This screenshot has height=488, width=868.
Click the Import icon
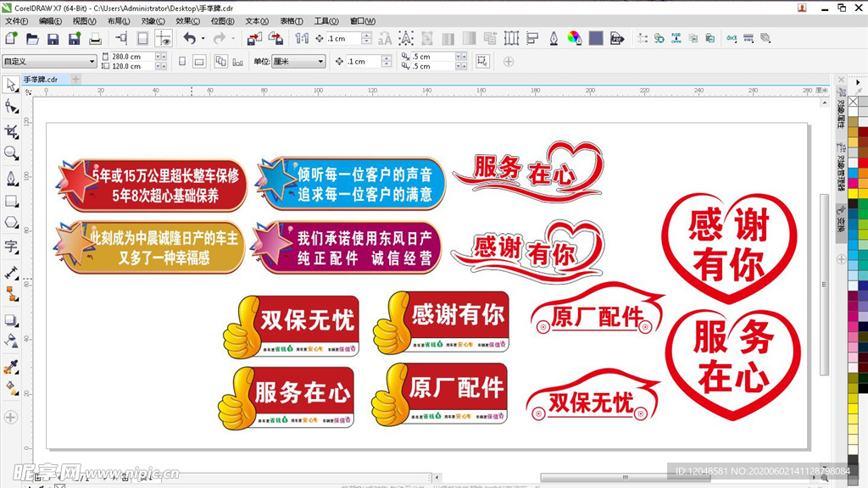(x=254, y=39)
